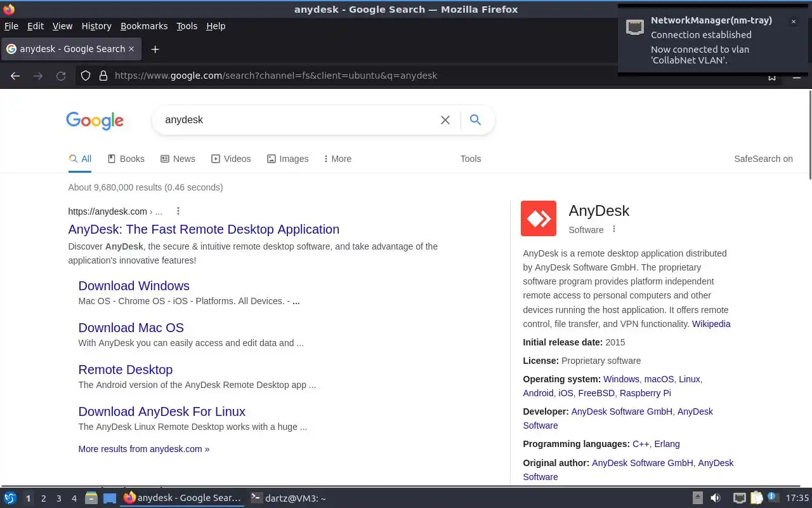Reload the page with the refresh icon
This screenshot has height=508, width=812.
pyautogui.click(x=61, y=76)
